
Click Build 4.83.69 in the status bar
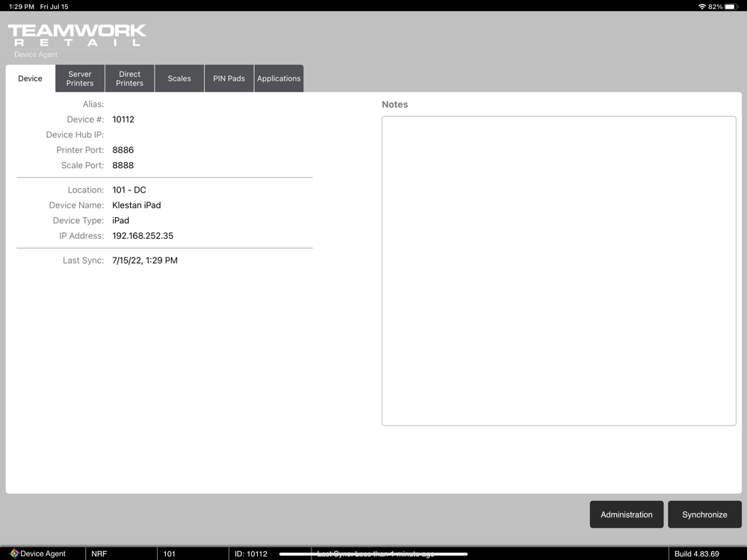[x=696, y=554]
